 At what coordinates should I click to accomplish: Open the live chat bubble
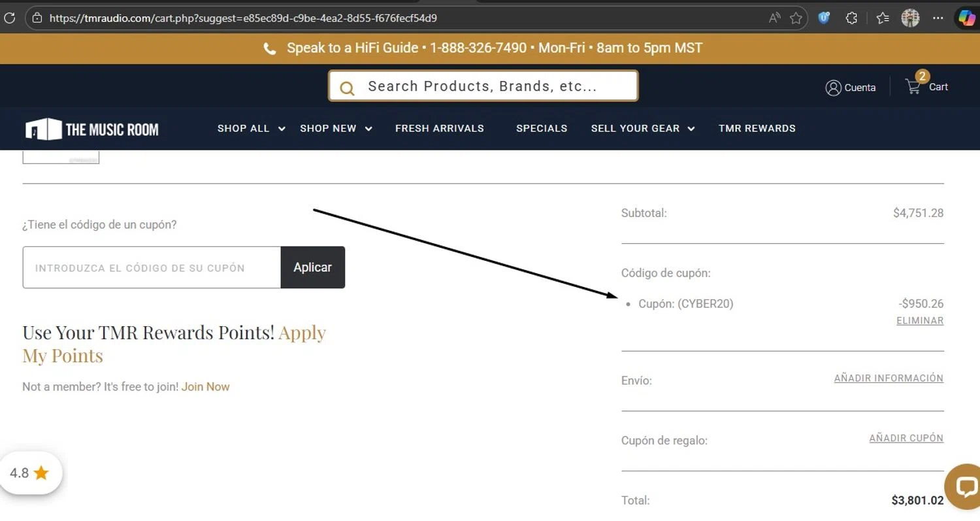[x=964, y=486]
